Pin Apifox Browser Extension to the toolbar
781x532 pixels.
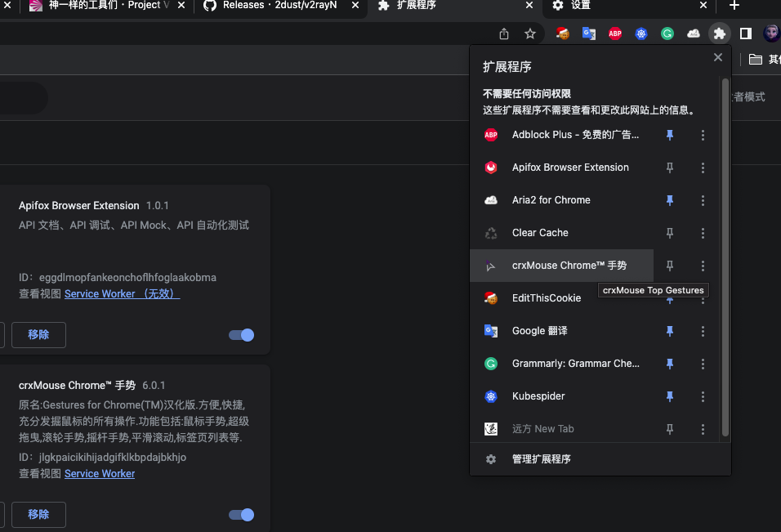coord(669,168)
